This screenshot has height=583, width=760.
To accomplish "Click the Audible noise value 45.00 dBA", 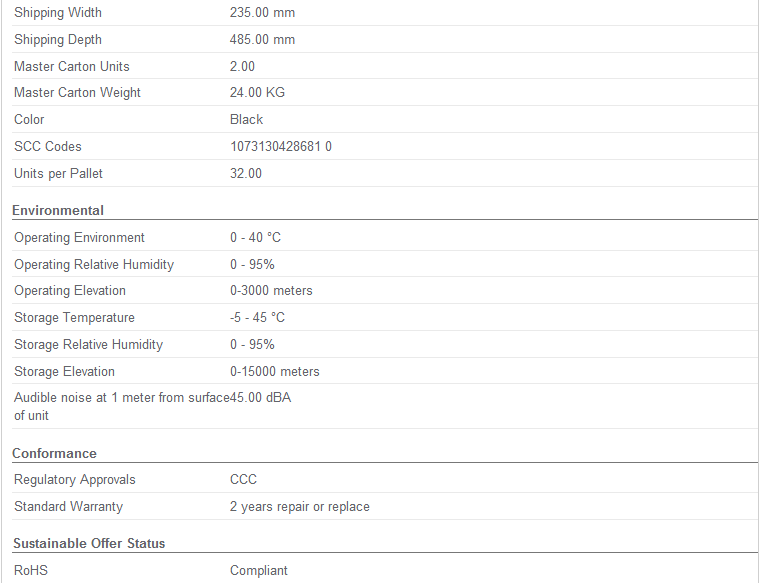I will coord(260,397).
